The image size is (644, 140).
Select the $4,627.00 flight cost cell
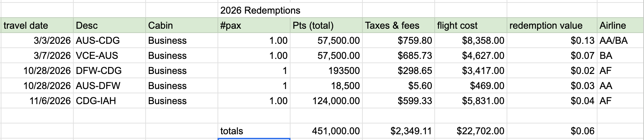pyautogui.click(x=471, y=56)
